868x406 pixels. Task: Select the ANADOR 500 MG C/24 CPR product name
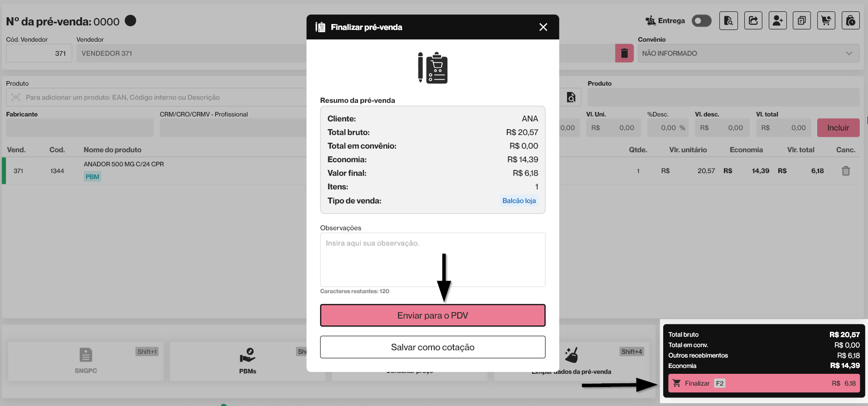pyautogui.click(x=124, y=164)
